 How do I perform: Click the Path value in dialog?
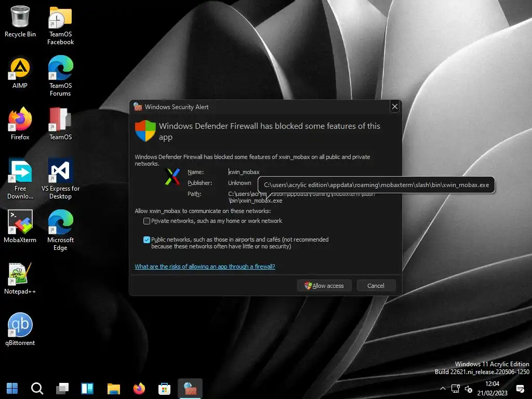pyautogui.click(x=301, y=197)
